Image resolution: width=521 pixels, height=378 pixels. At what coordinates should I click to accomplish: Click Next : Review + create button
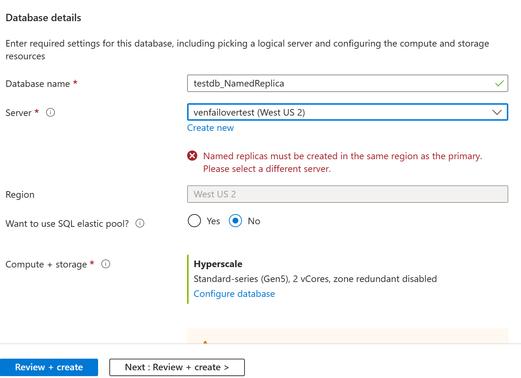point(177,367)
